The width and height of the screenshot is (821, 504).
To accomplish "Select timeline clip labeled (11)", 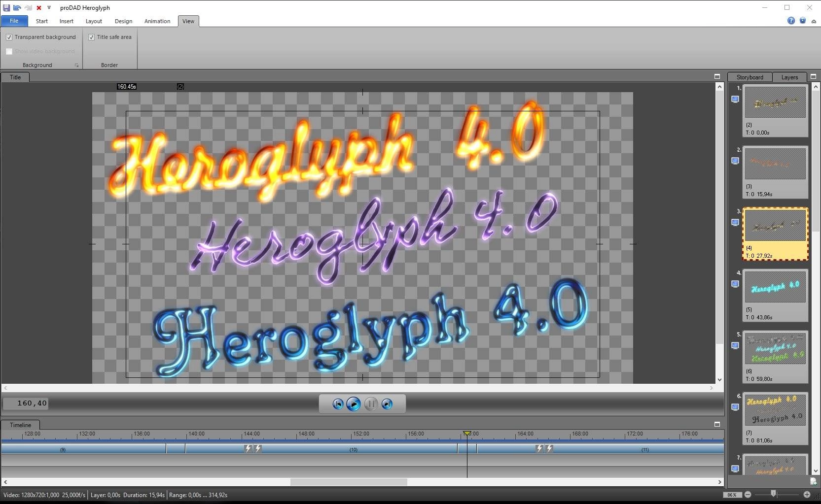I will click(600, 448).
